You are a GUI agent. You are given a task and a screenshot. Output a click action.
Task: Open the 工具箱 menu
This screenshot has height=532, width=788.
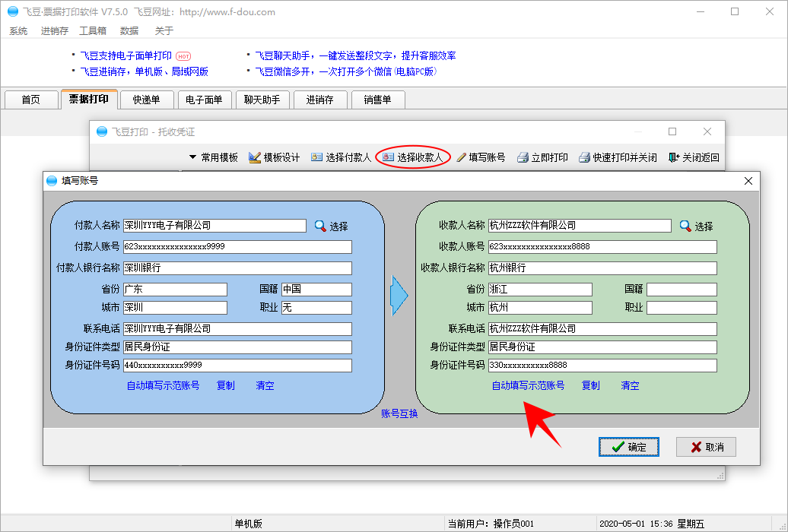(x=93, y=31)
